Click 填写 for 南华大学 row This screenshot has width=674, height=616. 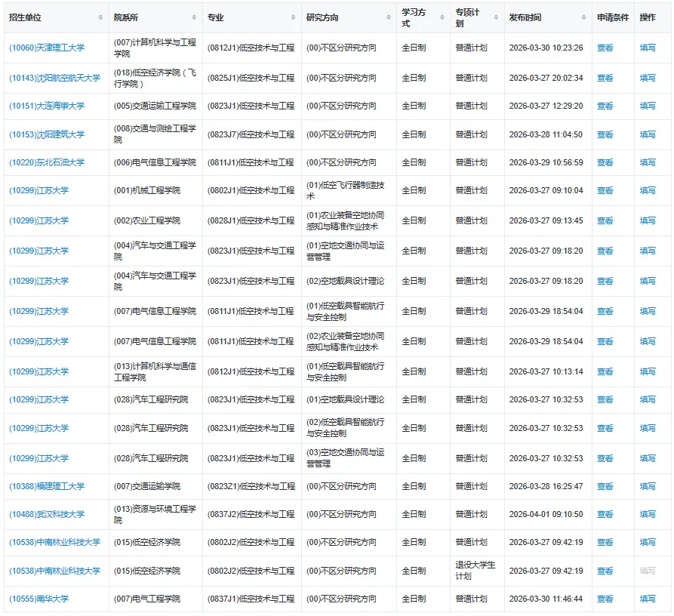(648, 599)
